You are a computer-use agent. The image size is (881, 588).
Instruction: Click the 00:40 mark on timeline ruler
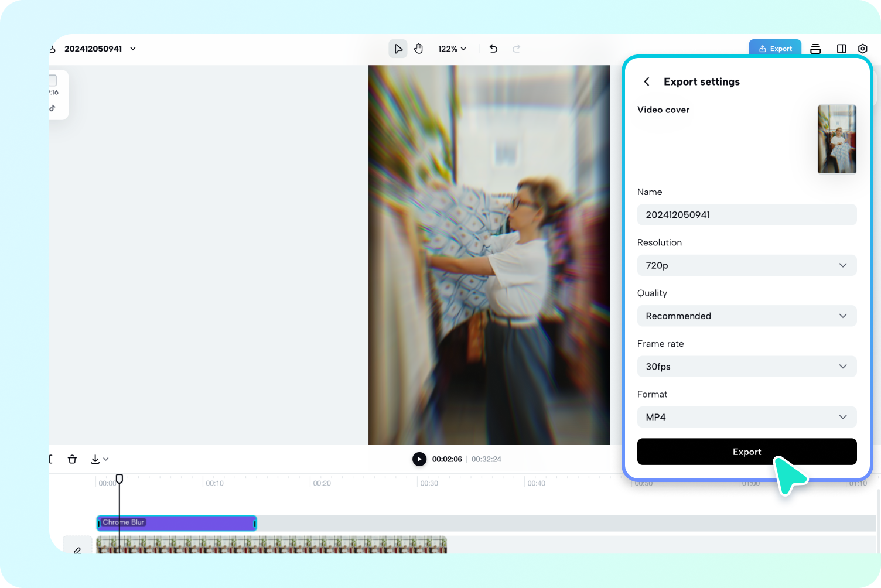[x=536, y=483]
